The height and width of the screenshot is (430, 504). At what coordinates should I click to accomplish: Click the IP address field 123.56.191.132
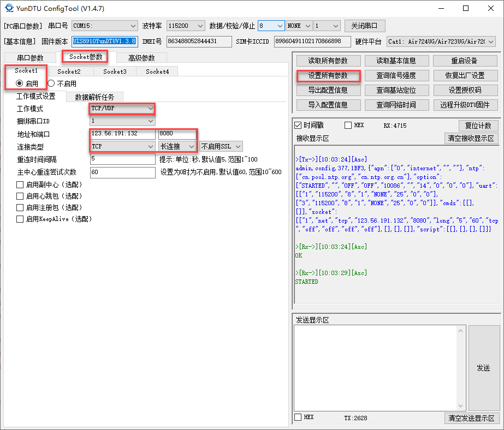pos(123,134)
